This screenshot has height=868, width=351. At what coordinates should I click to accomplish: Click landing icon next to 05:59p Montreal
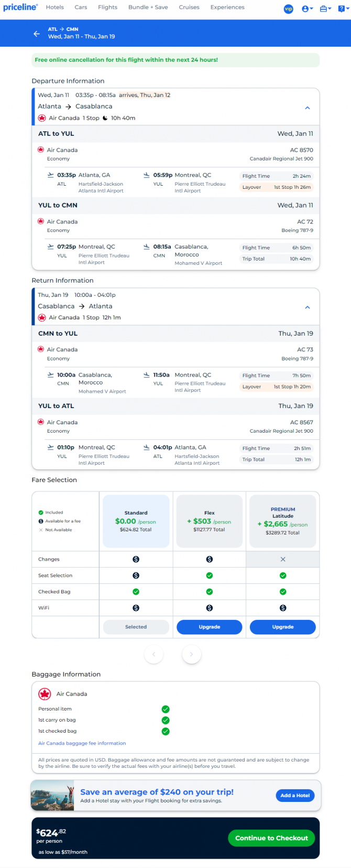pos(147,175)
